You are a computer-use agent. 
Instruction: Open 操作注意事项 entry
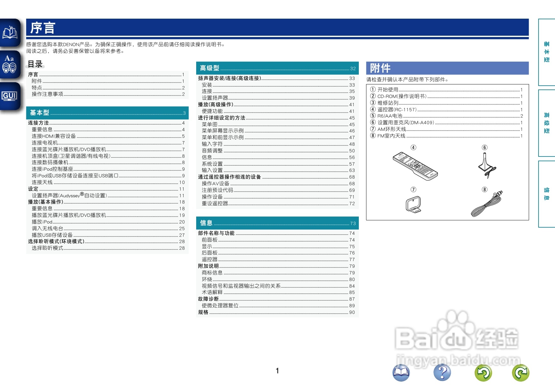108,94
